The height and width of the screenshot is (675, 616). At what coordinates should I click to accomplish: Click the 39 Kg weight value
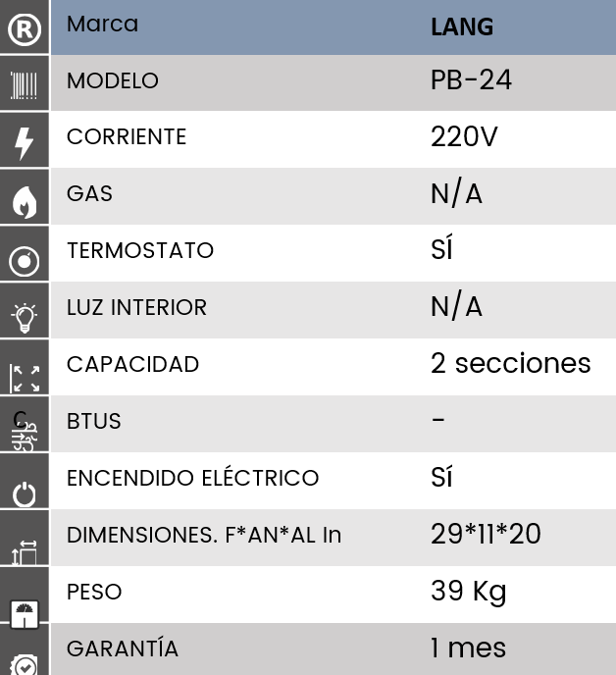(468, 592)
